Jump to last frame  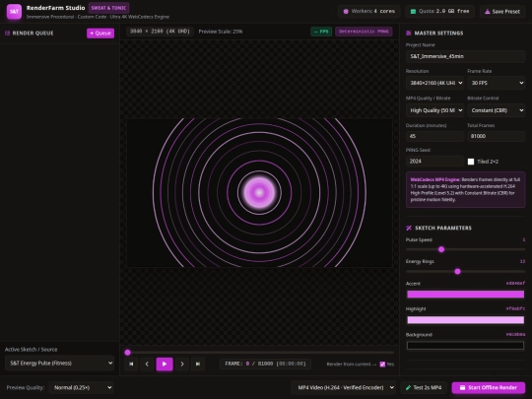[x=198, y=365]
